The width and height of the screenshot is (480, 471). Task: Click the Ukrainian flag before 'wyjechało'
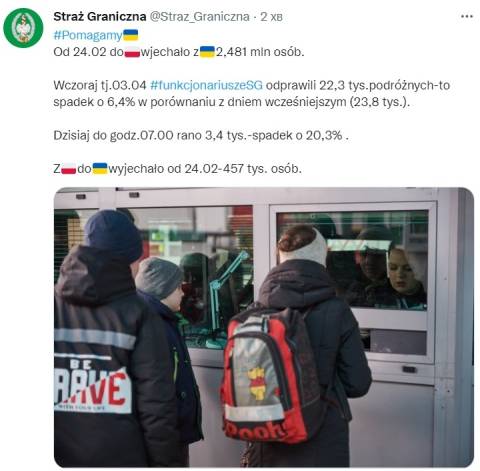click(100, 169)
